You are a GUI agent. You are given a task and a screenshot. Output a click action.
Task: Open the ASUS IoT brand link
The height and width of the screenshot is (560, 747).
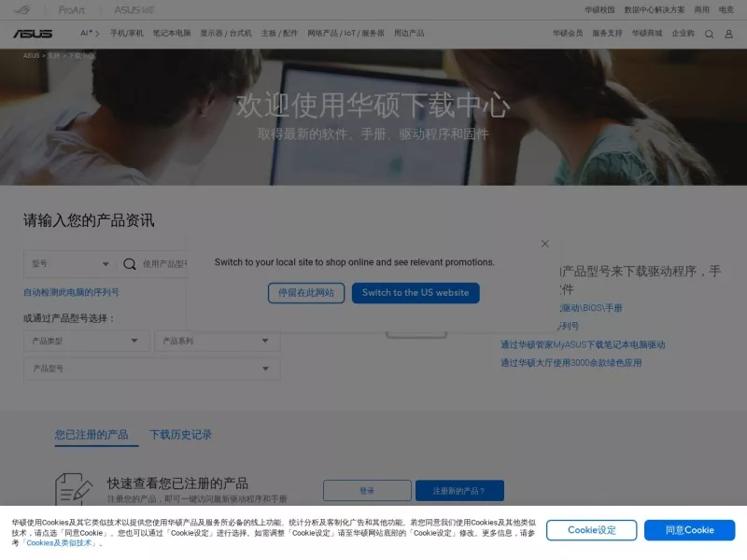134,9
